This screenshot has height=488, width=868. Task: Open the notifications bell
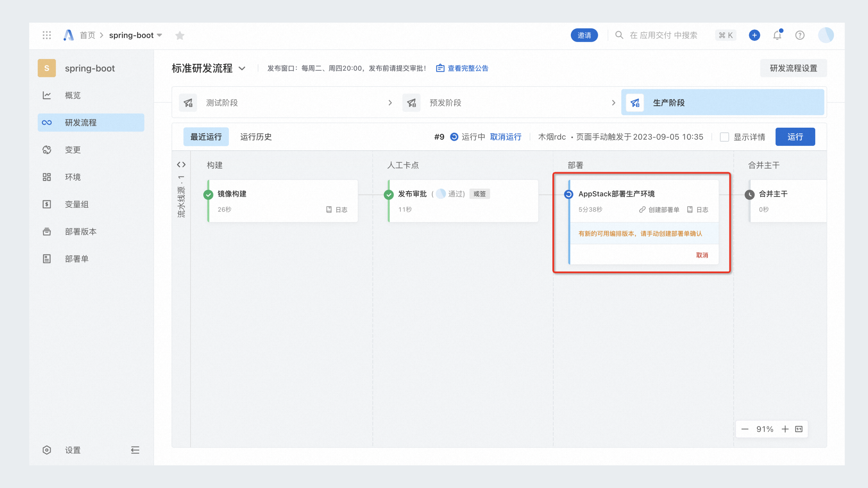point(777,35)
